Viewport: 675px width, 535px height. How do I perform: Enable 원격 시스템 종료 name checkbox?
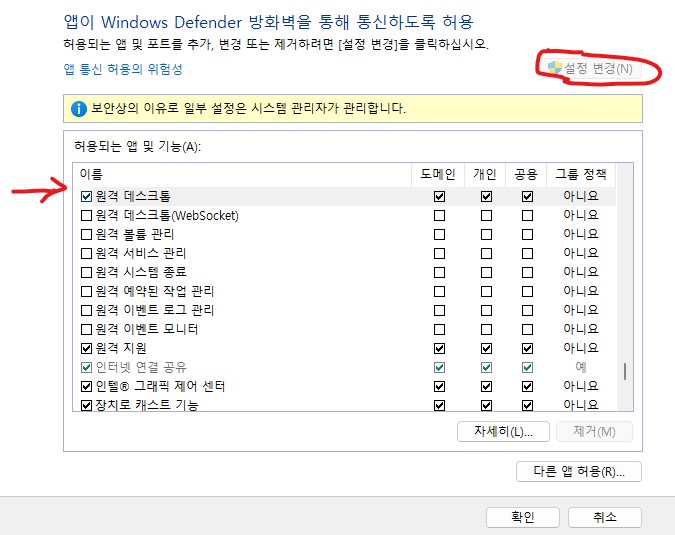[87, 272]
